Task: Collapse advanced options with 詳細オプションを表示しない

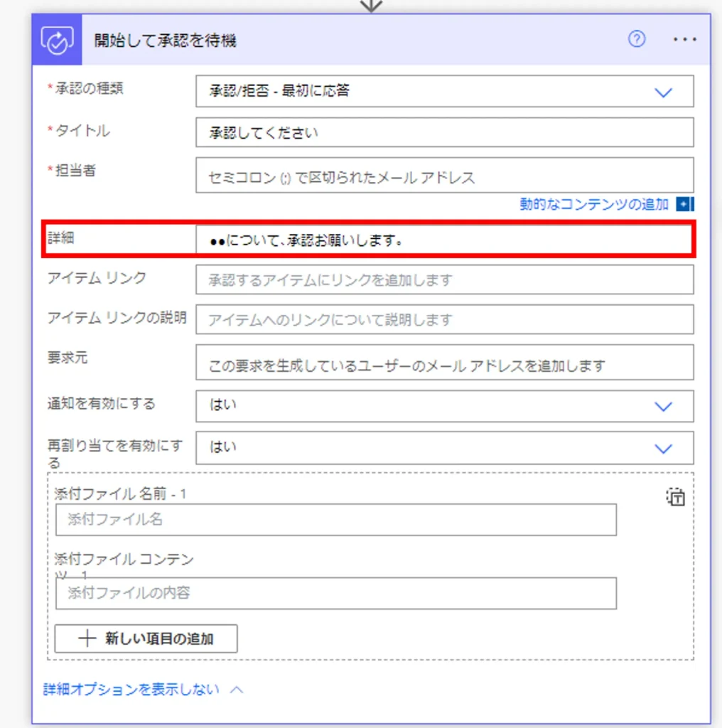Action: pos(142,690)
